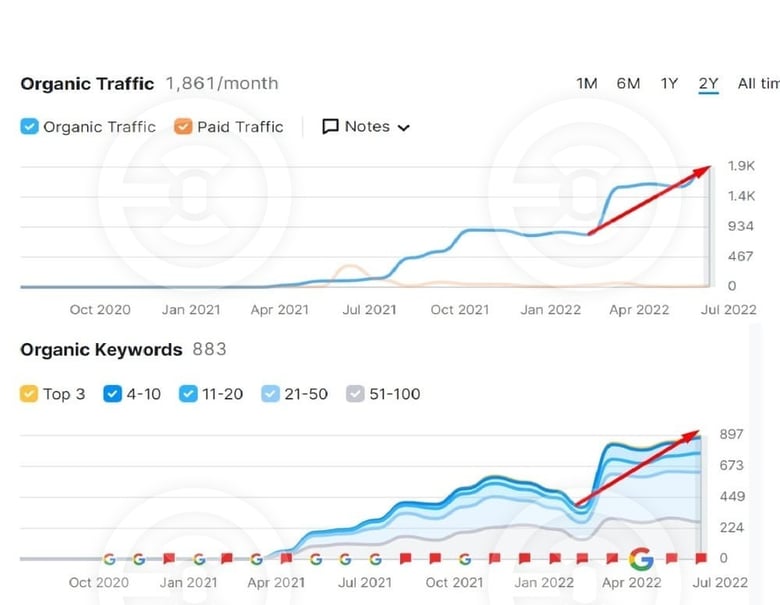Click the first Google G marker after Oct 2020
The image size is (780, 605).
109,559
